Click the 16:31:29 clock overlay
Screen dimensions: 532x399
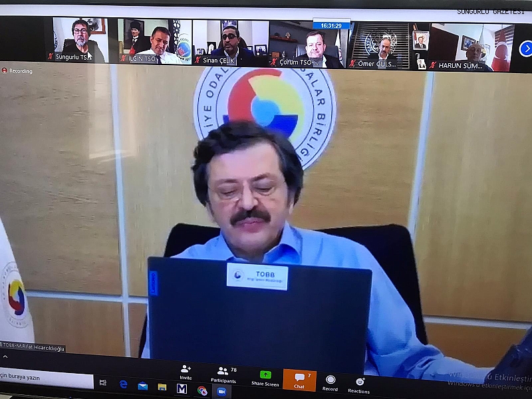tap(331, 25)
